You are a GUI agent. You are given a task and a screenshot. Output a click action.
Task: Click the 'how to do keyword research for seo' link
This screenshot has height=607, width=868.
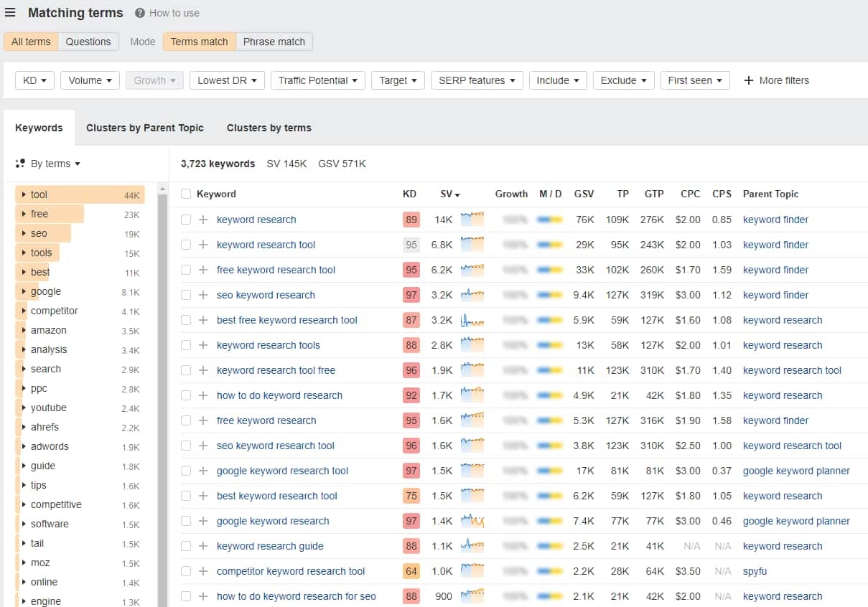(297, 596)
